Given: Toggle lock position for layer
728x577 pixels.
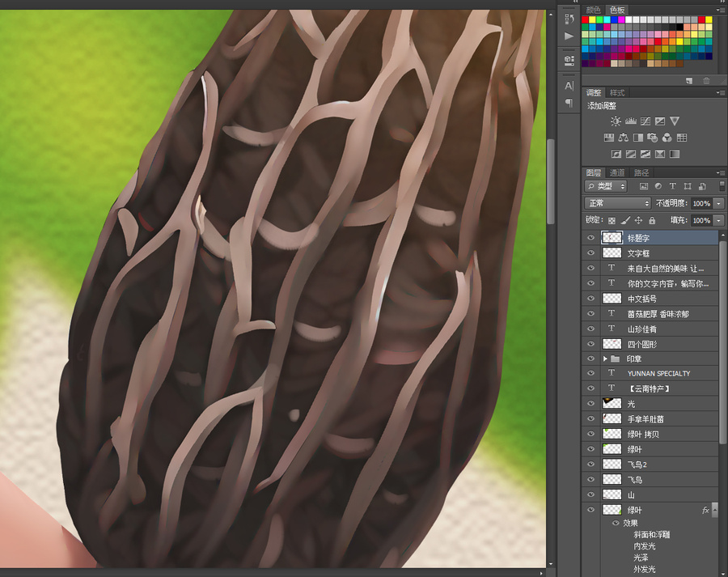Looking at the screenshot, I should 638,221.
